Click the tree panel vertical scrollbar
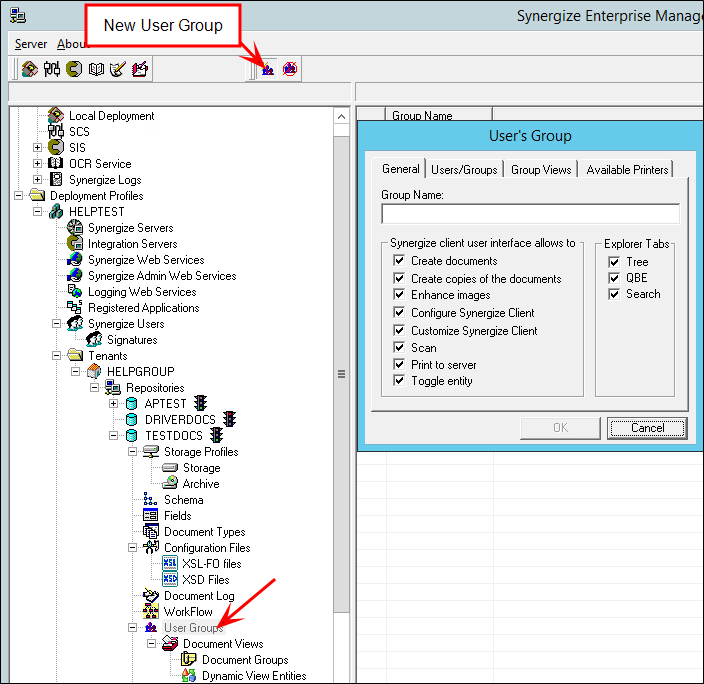This screenshot has width=704, height=684. click(x=341, y=373)
